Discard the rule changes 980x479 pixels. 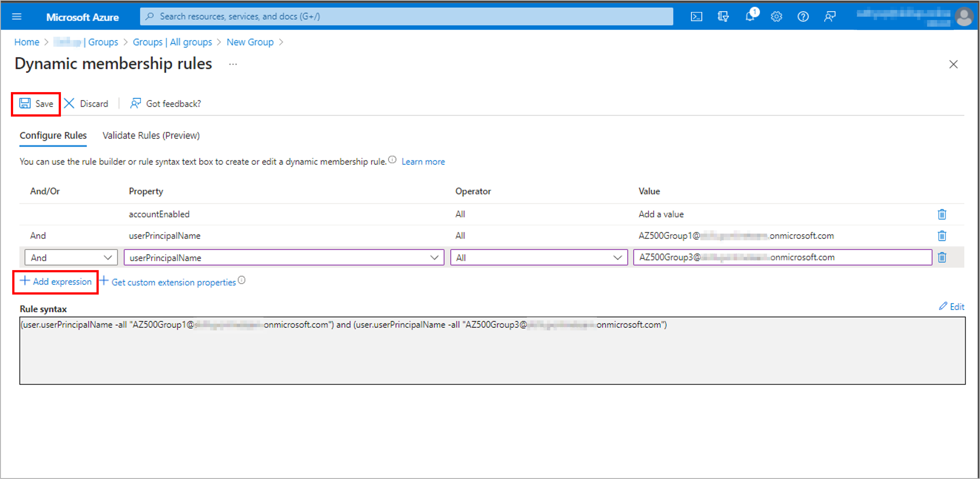[86, 104]
